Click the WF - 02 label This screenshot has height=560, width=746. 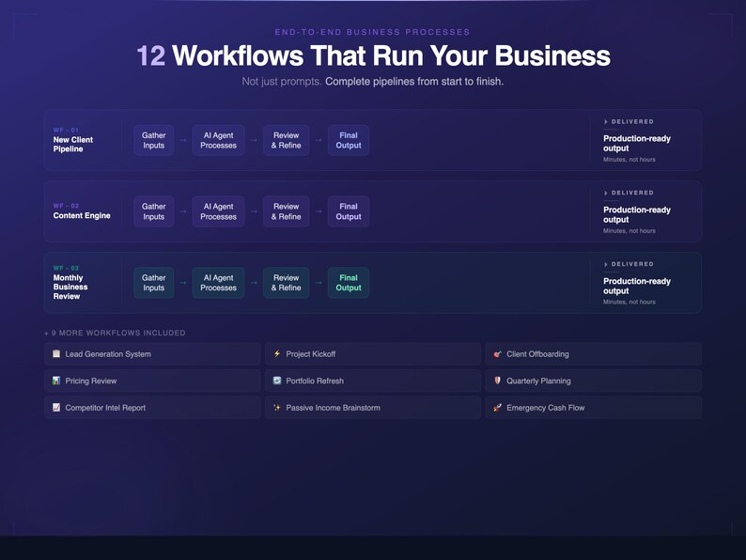tap(66, 206)
